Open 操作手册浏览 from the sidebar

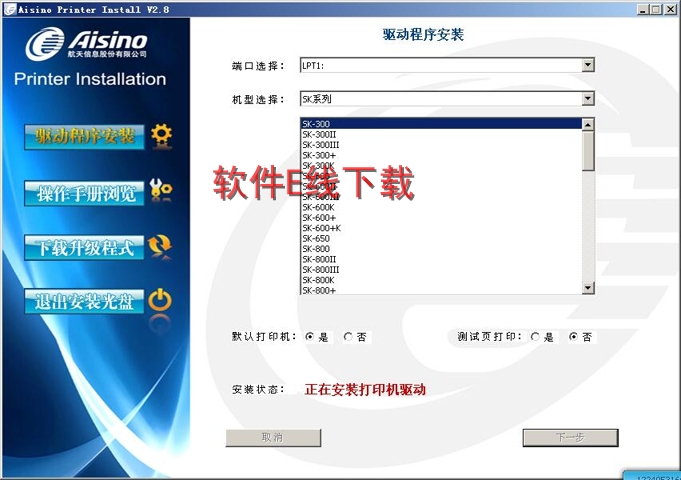coord(86,193)
